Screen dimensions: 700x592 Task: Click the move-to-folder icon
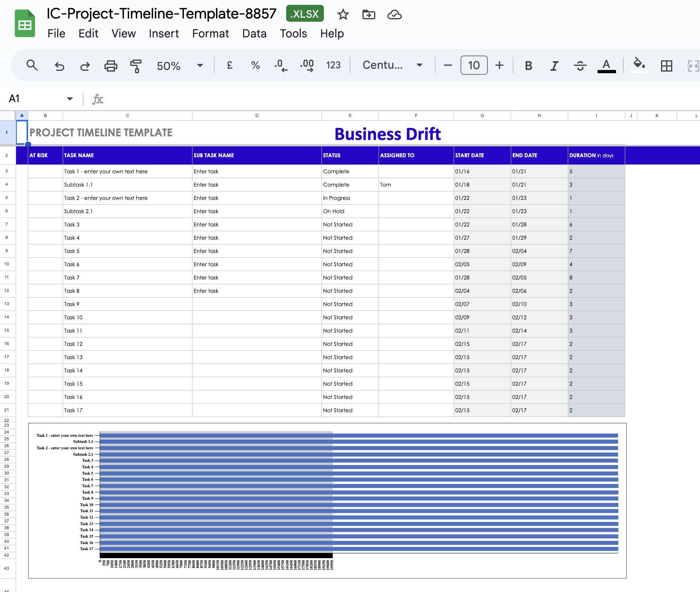click(x=368, y=14)
